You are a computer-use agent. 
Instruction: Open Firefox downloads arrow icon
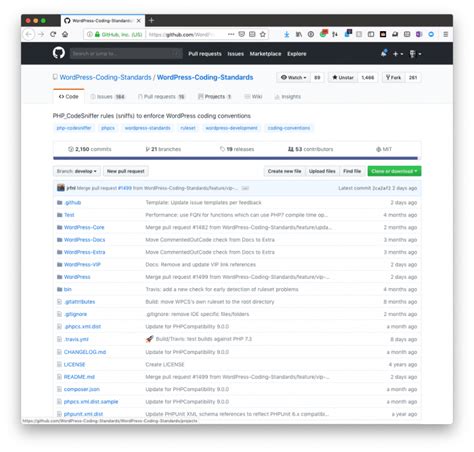pyautogui.click(x=286, y=34)
